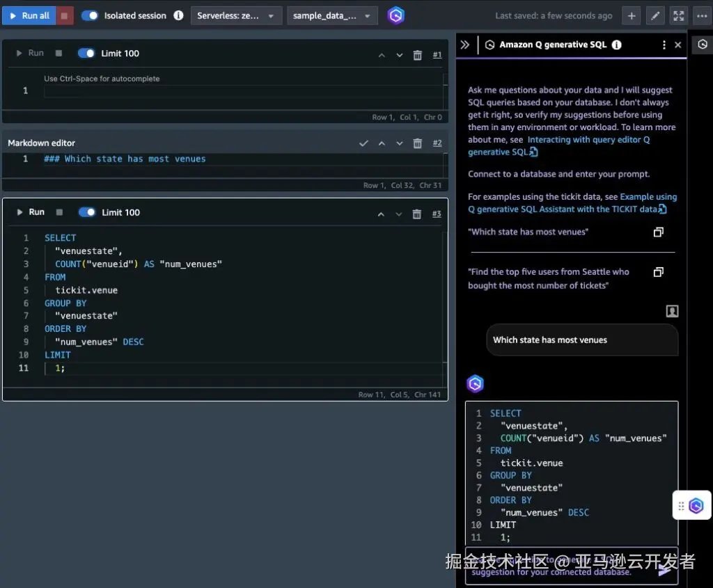Move cell #3 up
The image size is (713, 588).
(381, 214)
